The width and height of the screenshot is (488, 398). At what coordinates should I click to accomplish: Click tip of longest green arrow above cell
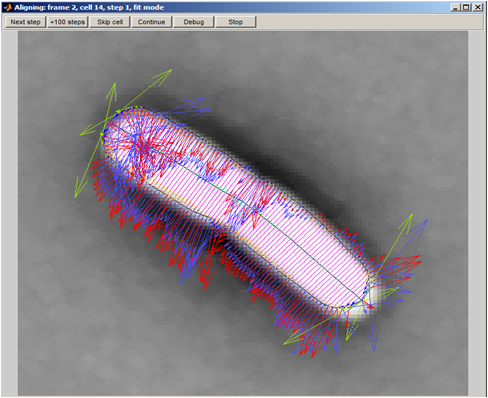(x=169, y=71)
